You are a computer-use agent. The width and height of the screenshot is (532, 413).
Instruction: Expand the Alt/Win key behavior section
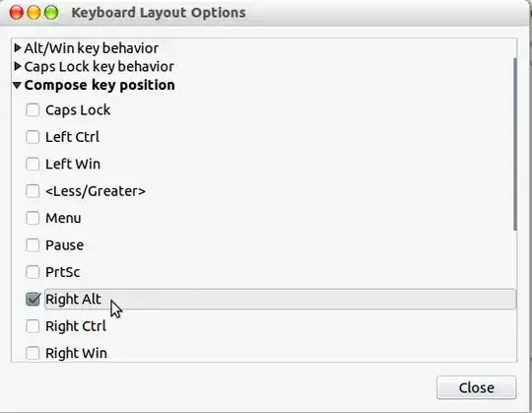click(x=18, y=48)
